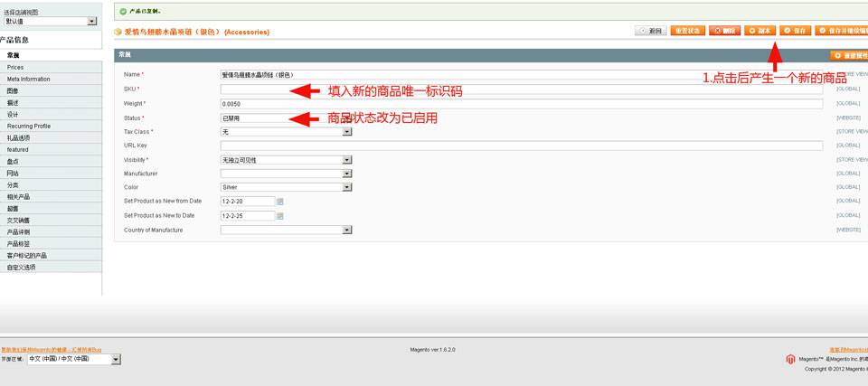Open the Prices tab in sidebar
The height and width of the screenshot is (386, 868).
pos(16,68)
